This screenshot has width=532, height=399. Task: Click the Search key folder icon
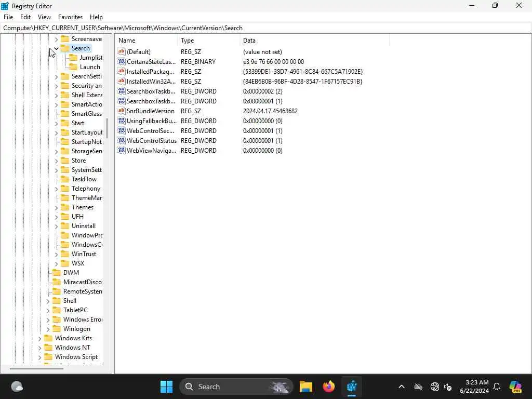[65, 48]
